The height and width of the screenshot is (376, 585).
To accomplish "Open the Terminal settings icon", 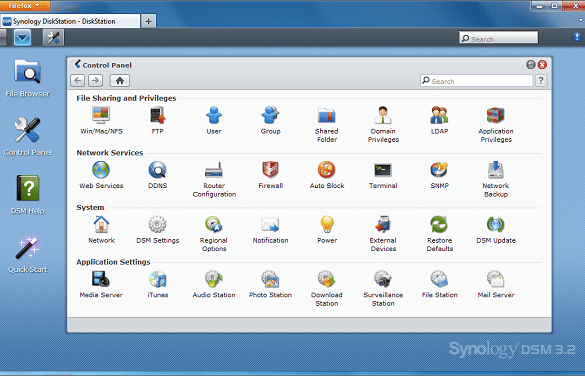I will coord(383,170).
